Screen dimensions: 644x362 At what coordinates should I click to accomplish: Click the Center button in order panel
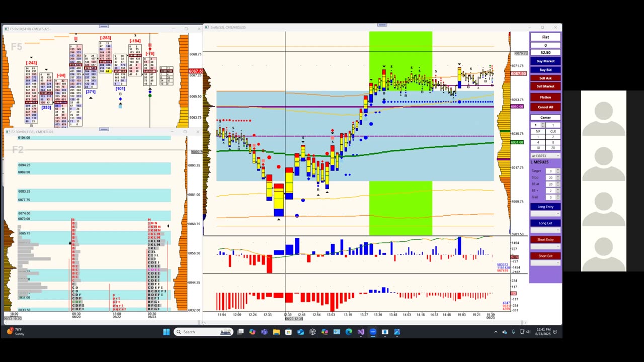point(545,118)
